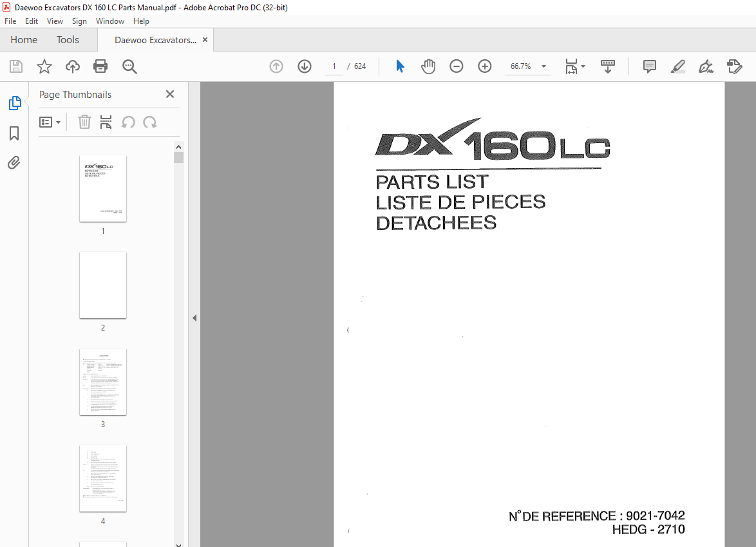
Task: Delete selected page with trash icon
Action: (84, 122)
